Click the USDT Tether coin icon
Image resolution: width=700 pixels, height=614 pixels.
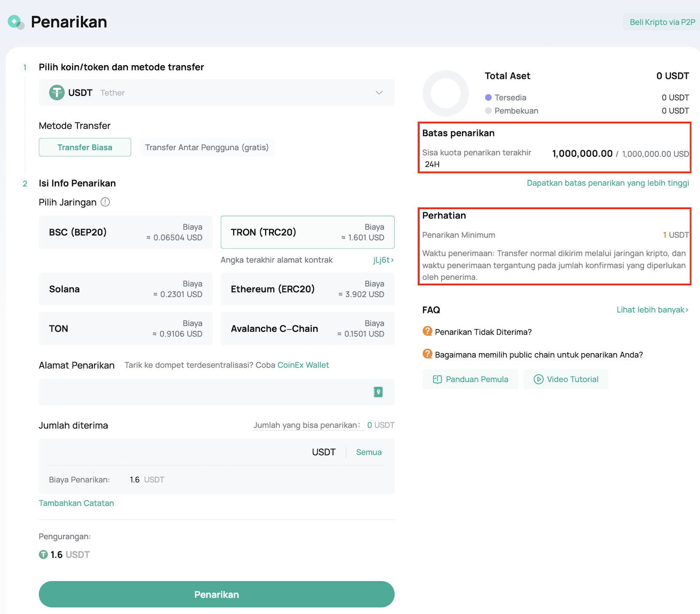[x=57, y=92]
